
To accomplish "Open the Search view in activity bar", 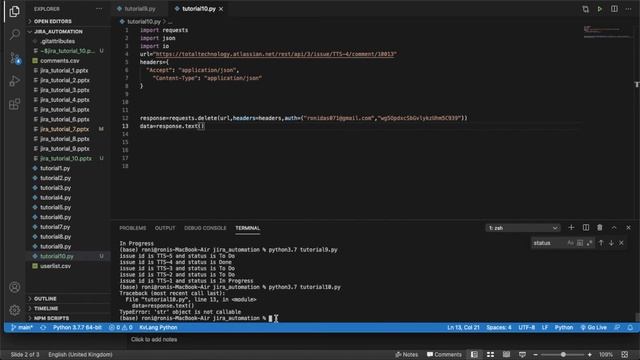I will [x=15, y=34].
